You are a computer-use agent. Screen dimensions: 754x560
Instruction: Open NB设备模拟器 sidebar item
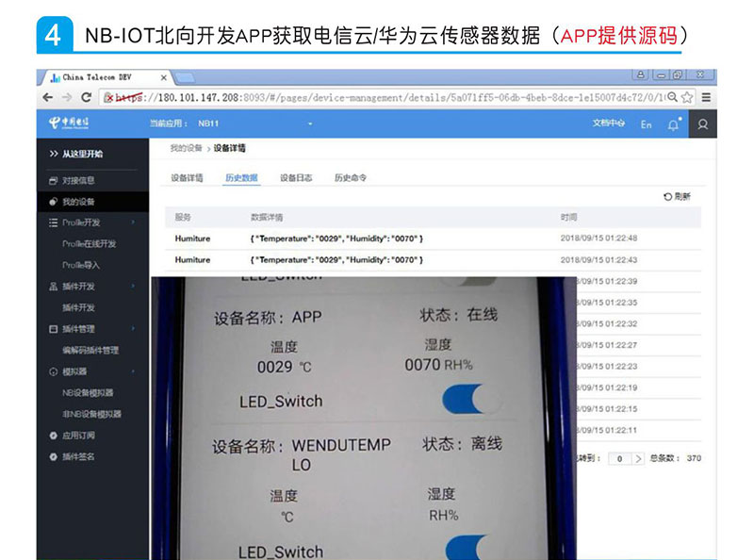click(x=88, y=392)
